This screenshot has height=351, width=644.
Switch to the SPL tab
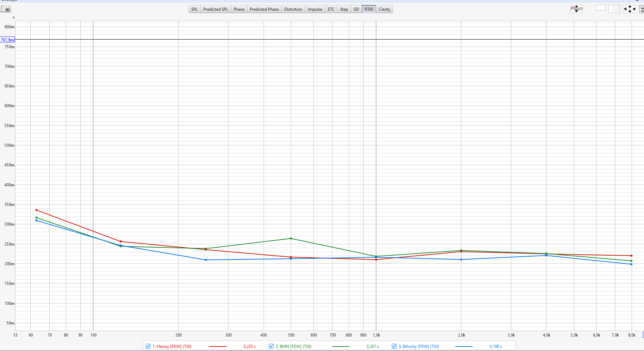194,9
